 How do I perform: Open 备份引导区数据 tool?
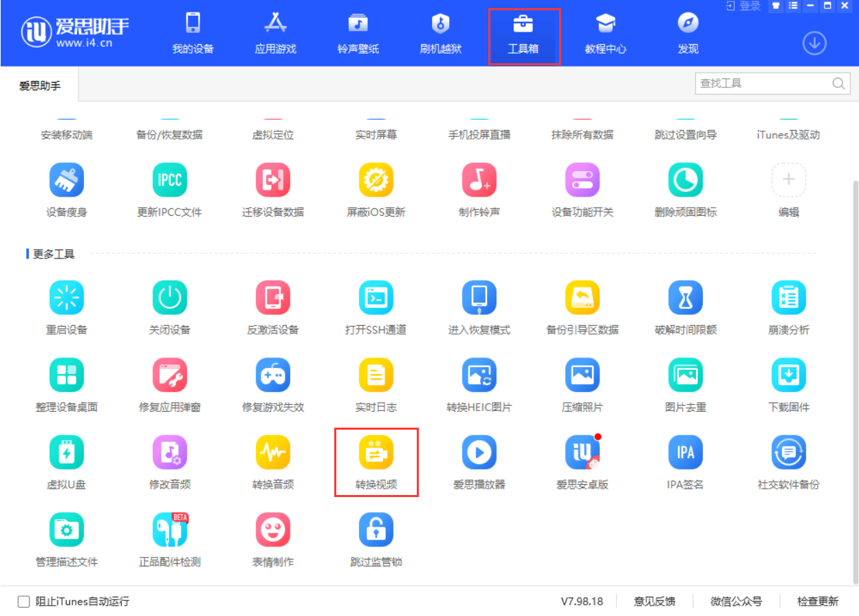(583, 298)
